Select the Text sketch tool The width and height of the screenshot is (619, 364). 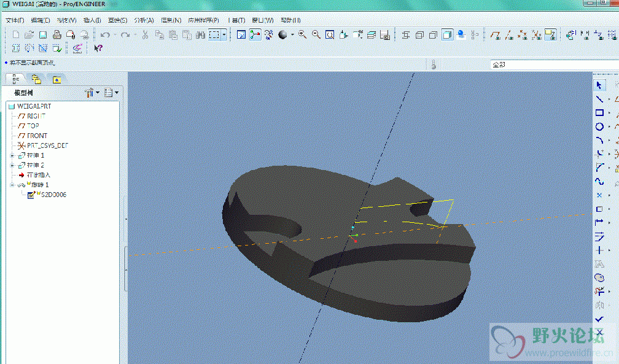(599, 264)
